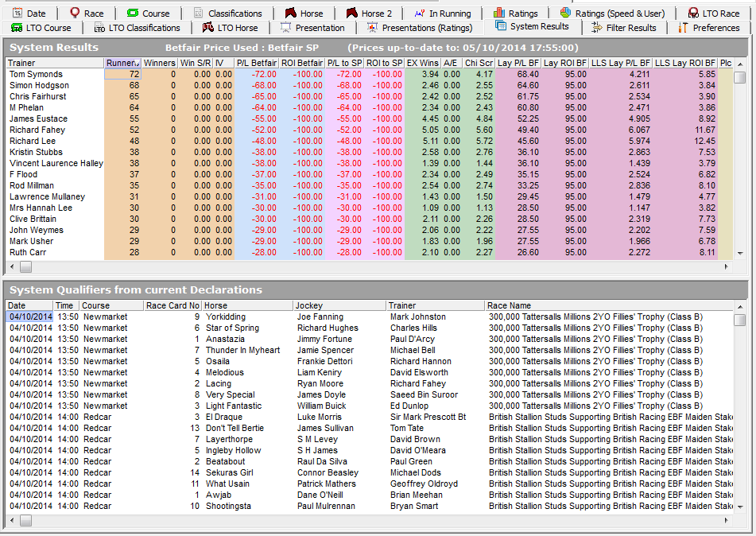
Task: Switch to the System Results tab
Action: (x=533, y=26)
